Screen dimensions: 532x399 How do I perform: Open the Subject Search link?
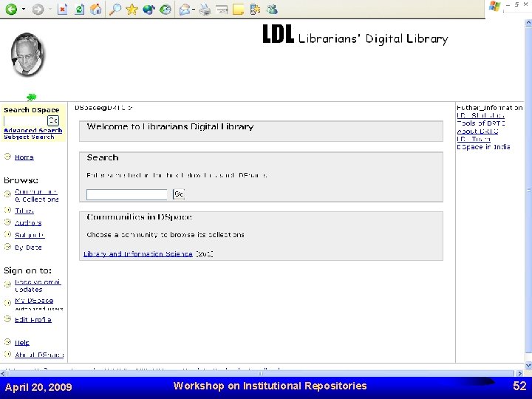29,137
